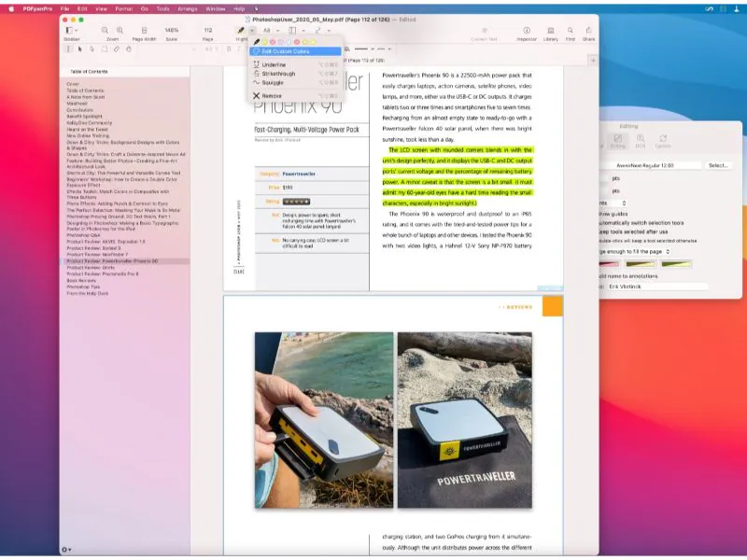Click the yellow highlighted LCD screen paragraph

458,176
